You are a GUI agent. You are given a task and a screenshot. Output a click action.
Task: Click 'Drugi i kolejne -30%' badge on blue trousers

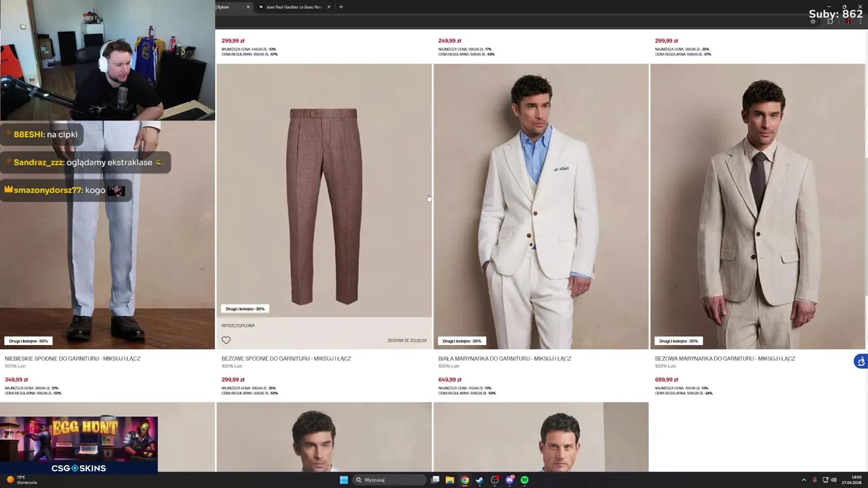28,341
